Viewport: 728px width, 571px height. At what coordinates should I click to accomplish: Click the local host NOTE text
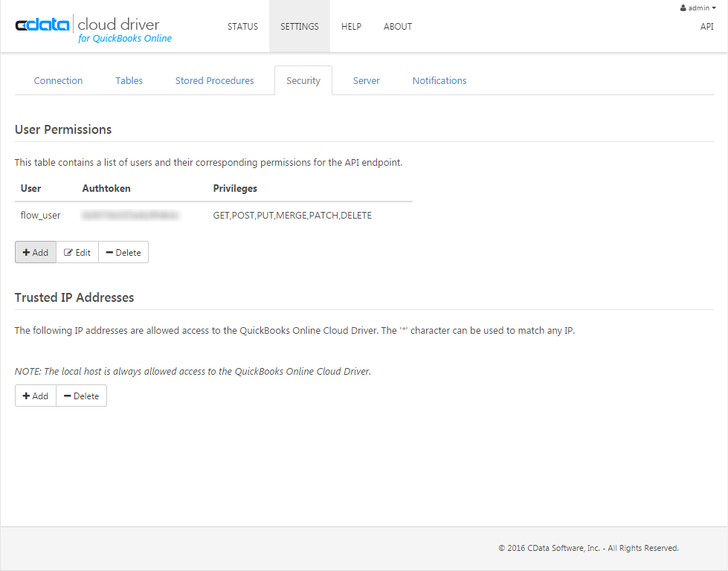(193, 372)
